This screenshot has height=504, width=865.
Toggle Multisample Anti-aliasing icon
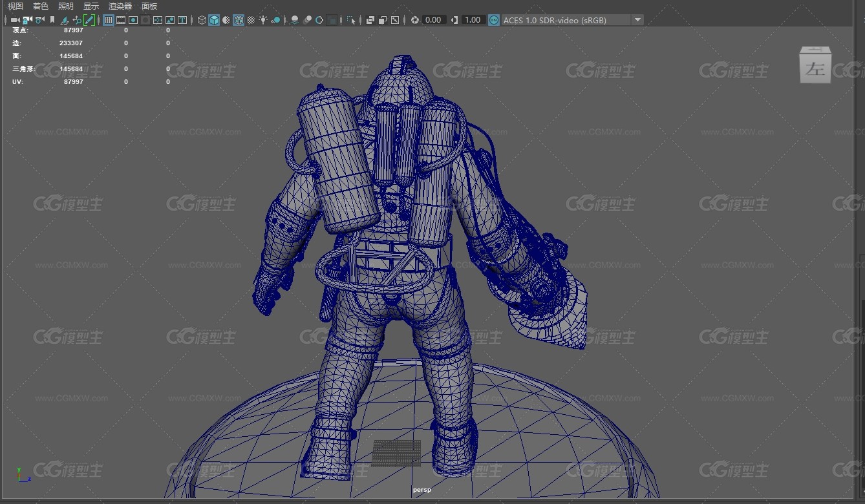(x=319, y=20)
